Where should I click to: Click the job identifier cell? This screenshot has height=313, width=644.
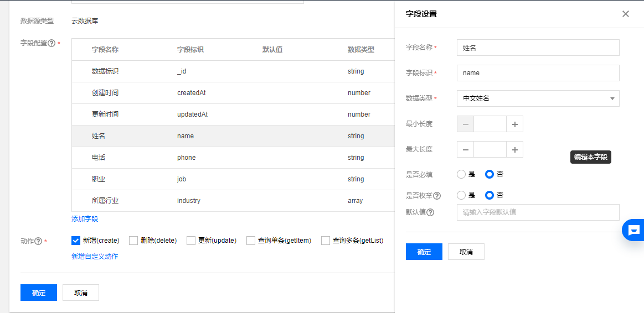[182, 179]
